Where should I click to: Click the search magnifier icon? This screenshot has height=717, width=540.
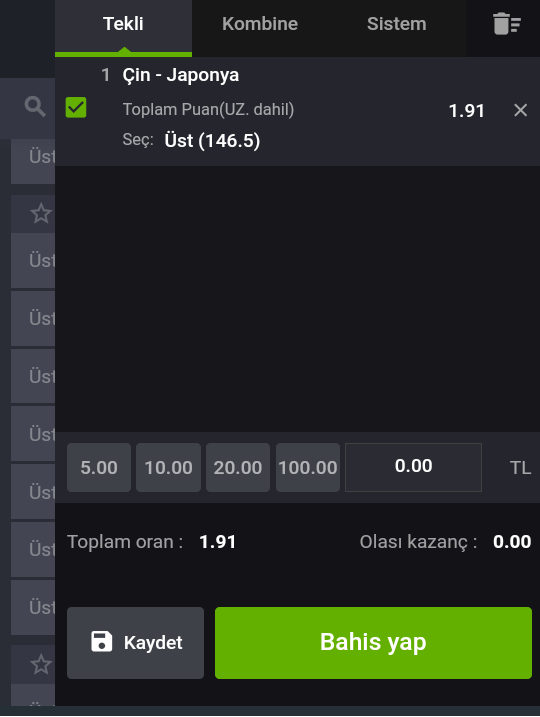pos(35,107)
